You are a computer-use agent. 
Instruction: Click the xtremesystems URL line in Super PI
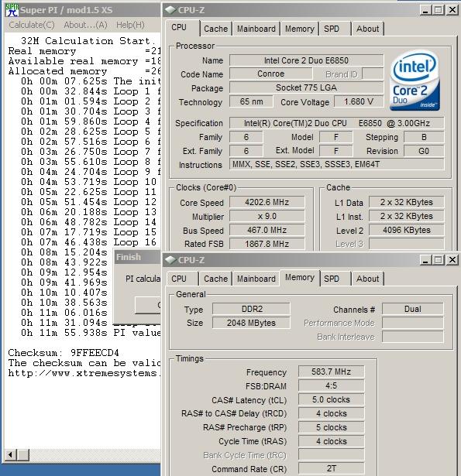84,373
